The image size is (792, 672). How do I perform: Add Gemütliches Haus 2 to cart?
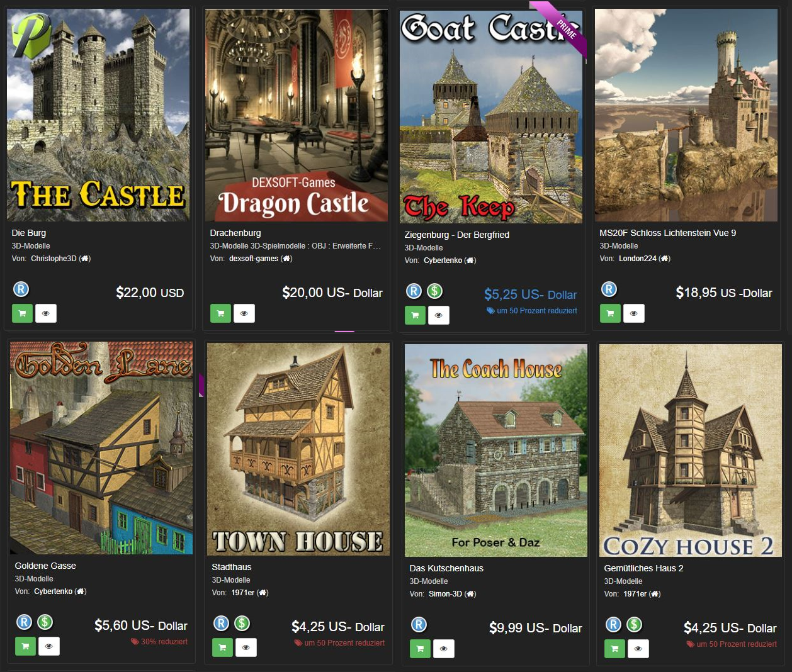click(x=614, y=649)
